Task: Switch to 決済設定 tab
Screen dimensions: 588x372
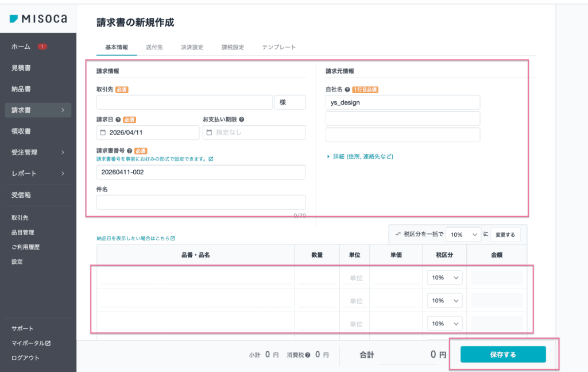Action: [x=192, y=47]
